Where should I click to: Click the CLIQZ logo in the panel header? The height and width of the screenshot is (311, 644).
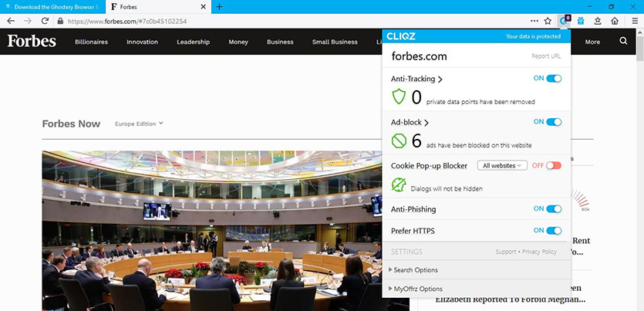coord(401,36)
